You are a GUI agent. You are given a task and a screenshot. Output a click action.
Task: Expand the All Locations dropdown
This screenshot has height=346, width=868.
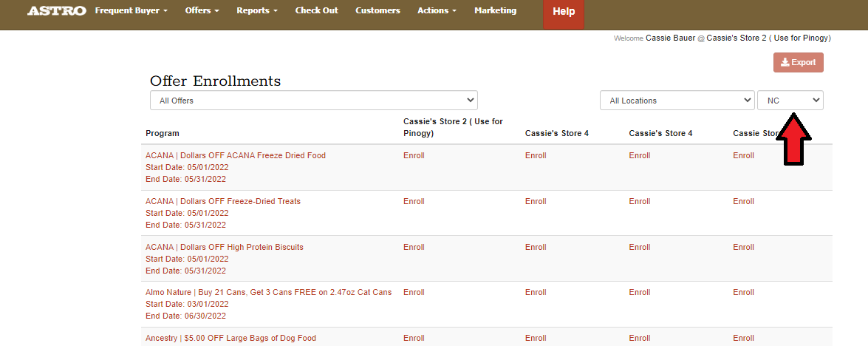tap(677, 101)
